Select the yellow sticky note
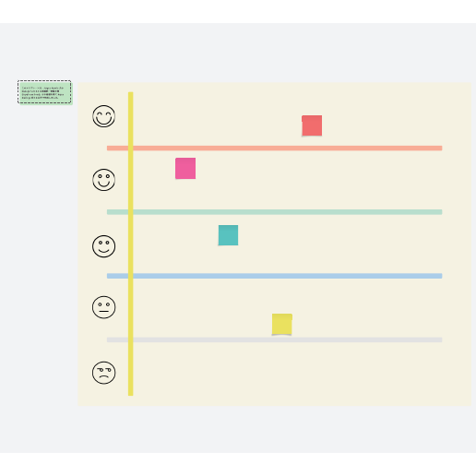The width and height of the screenshot is (476, 476). coord(282,324)
